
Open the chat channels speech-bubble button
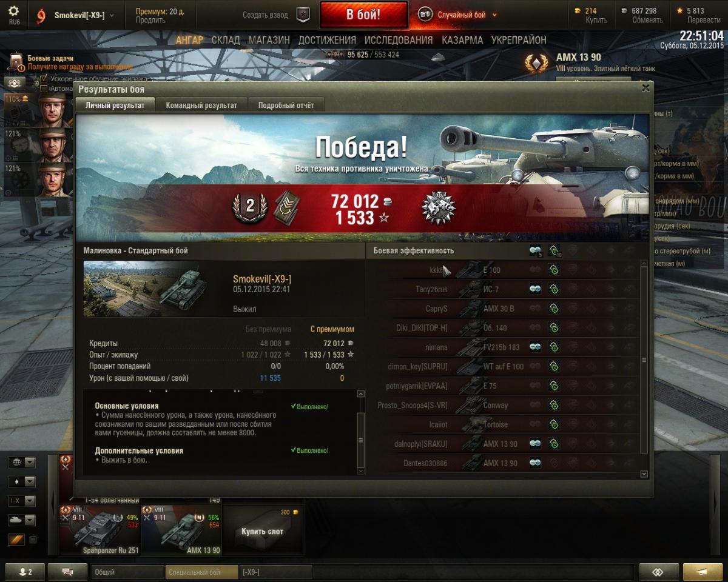(x=67, y=572)
